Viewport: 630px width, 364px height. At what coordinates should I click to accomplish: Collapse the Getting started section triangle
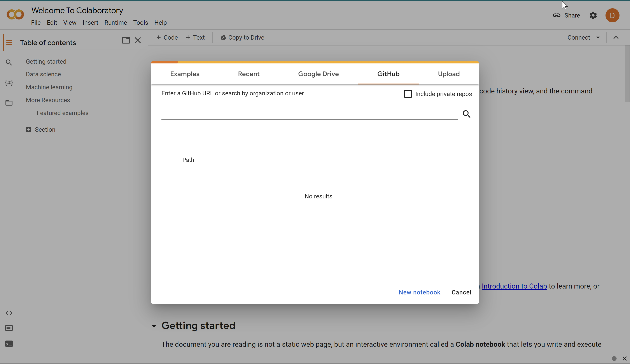(154, 326)
